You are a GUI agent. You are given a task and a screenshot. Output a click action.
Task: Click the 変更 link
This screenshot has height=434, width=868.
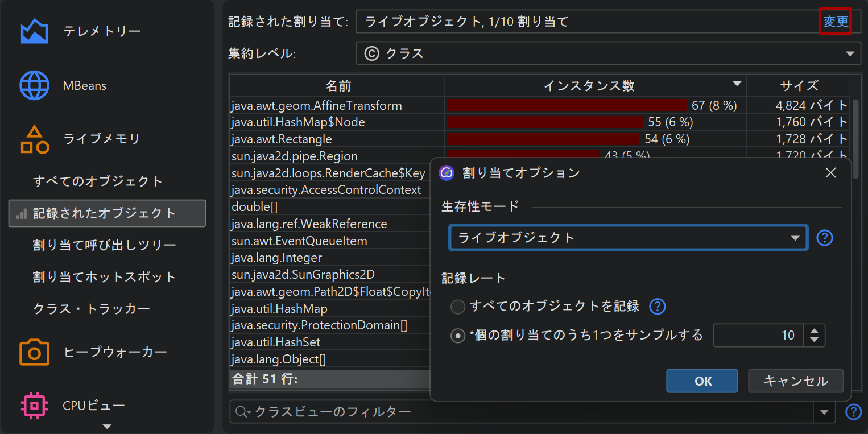point(835,22)
